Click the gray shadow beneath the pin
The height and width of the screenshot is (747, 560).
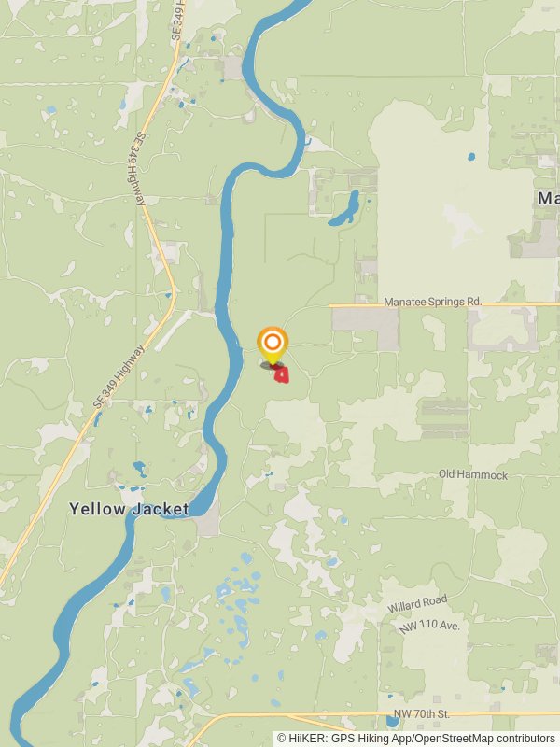[272, 365]
